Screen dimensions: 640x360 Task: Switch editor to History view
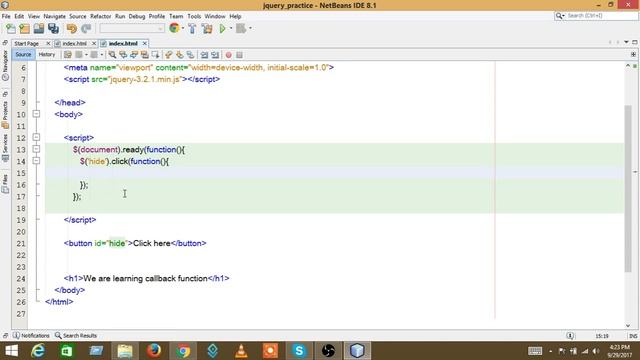click(47, 55)
